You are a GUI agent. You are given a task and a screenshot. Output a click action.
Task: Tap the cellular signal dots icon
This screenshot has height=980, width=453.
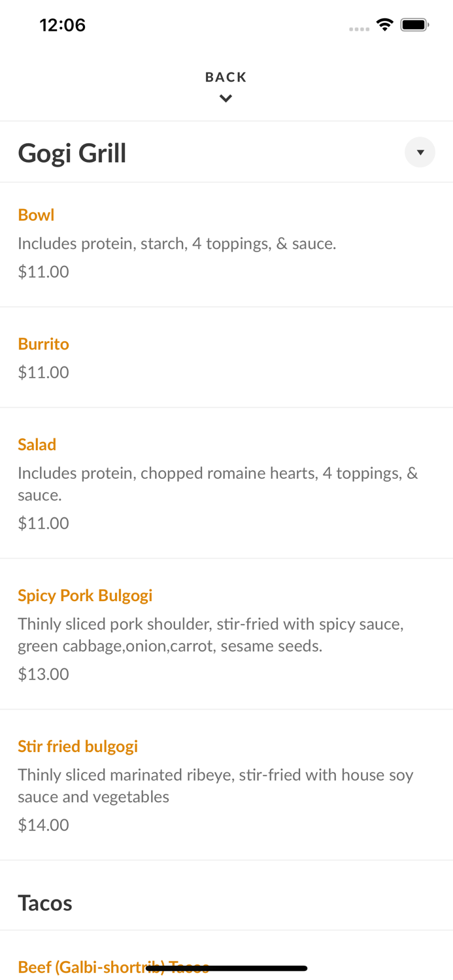pos(359,27)
